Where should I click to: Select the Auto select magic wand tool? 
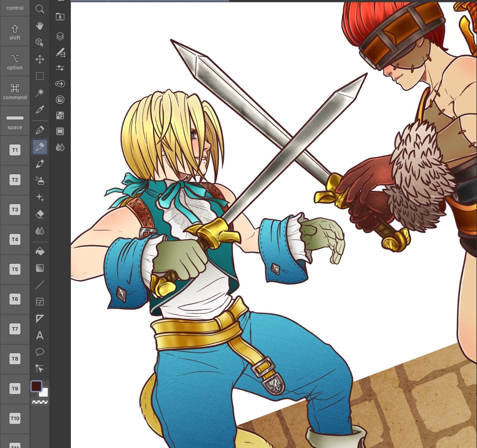pos(40,92)
